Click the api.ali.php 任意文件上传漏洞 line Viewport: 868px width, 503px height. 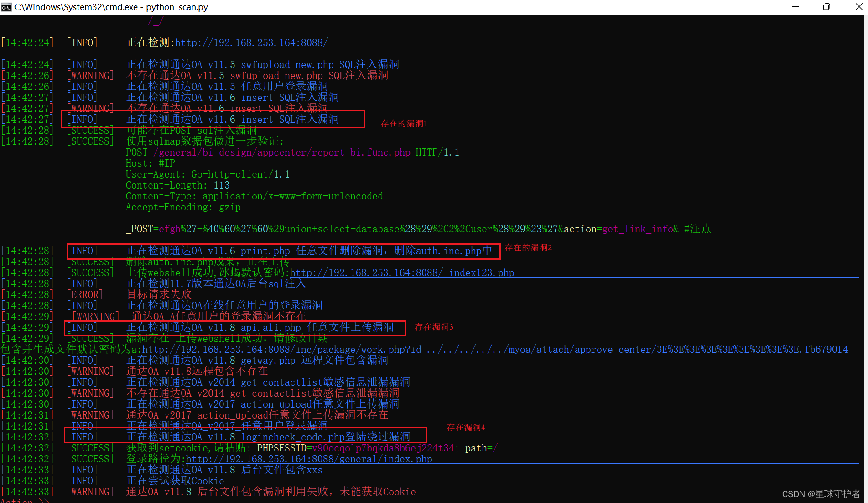pos(260,327)
